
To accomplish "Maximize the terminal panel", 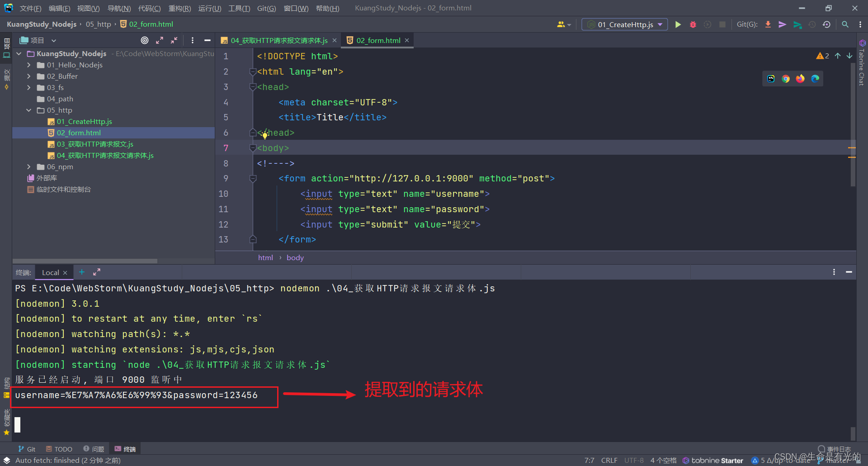I will point(97,272).
